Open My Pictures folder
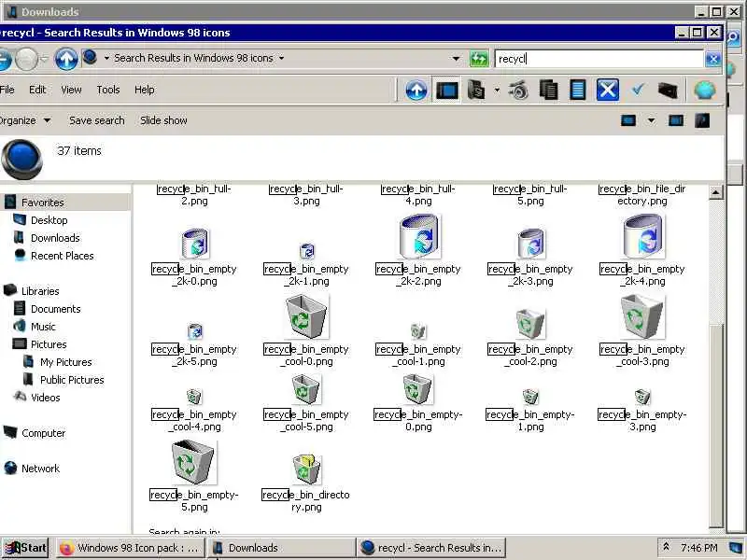The image size is (747, 560). click(x=65, y=362)
